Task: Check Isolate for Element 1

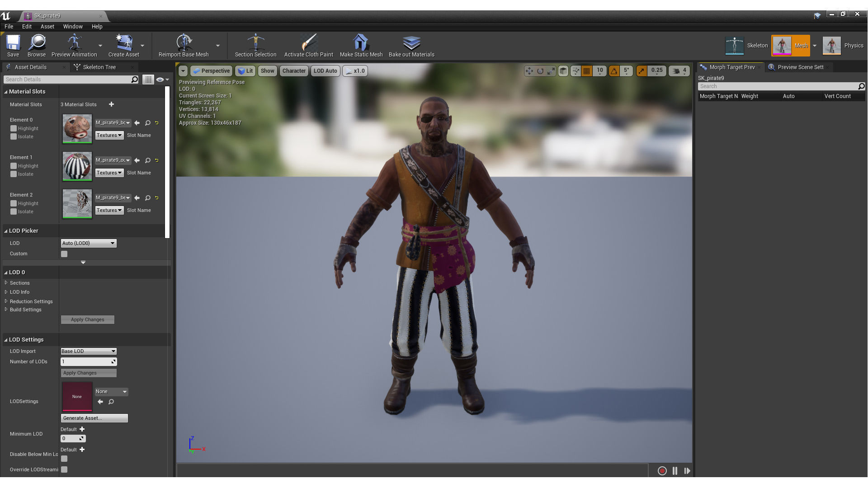Action: pyautogui.click(x=14, y=174)
